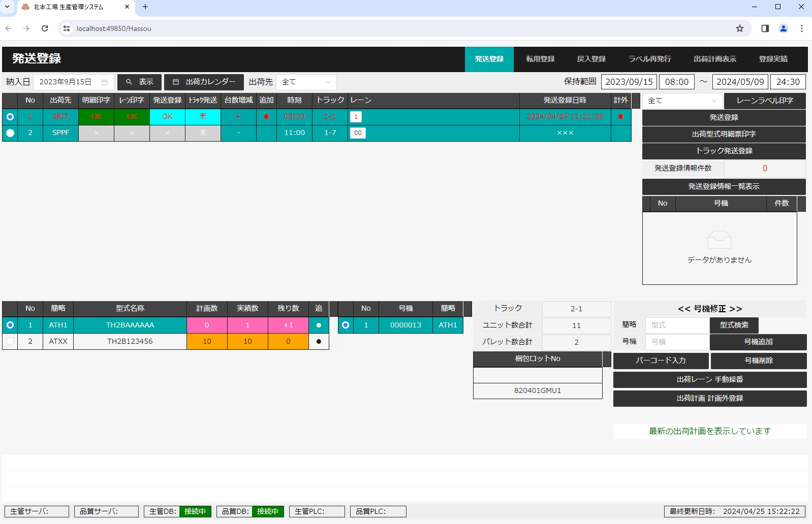The height and width of the screenshot is (524, 812).
Task: Click the browser address bar URL
Action: (114, 29)
